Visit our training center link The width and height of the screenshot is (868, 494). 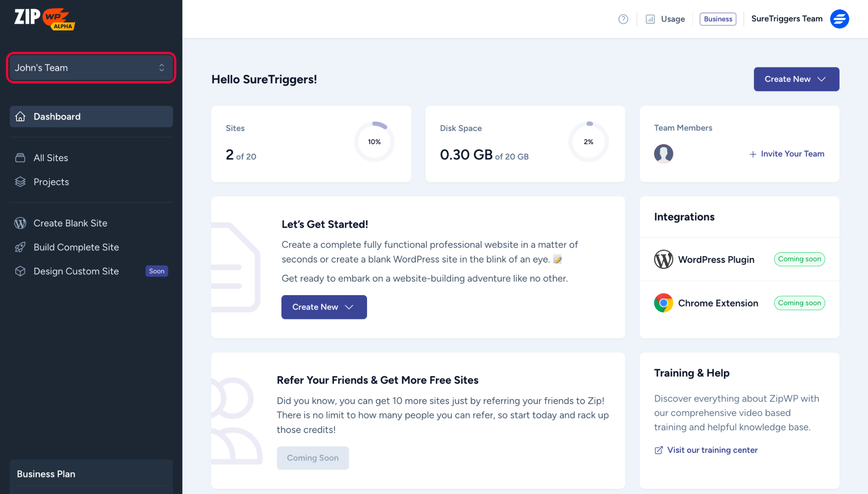712,450
